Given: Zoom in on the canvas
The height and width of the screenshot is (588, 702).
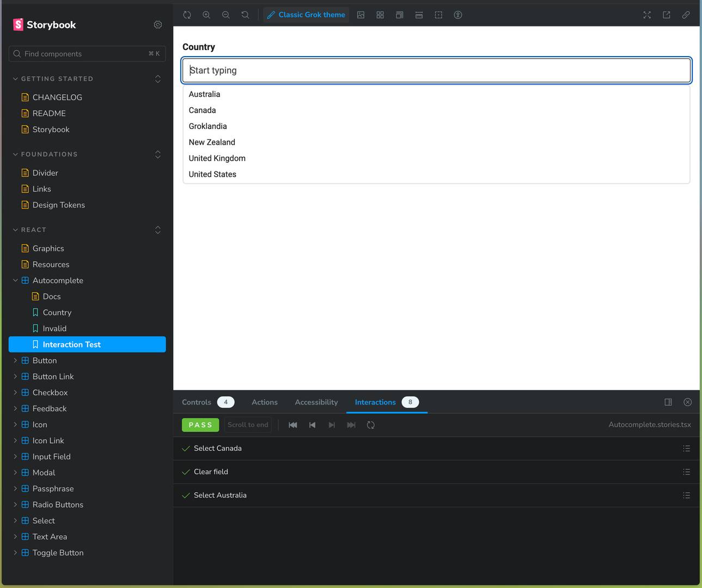Looking at the screenshot, I should pyautogui.click(x=206, y=15).
